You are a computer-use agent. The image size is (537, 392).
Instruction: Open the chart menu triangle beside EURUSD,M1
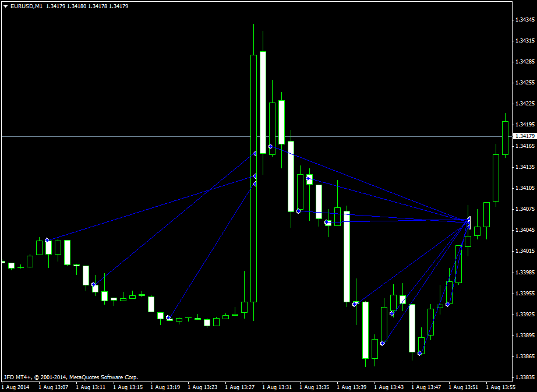point(5,6)
